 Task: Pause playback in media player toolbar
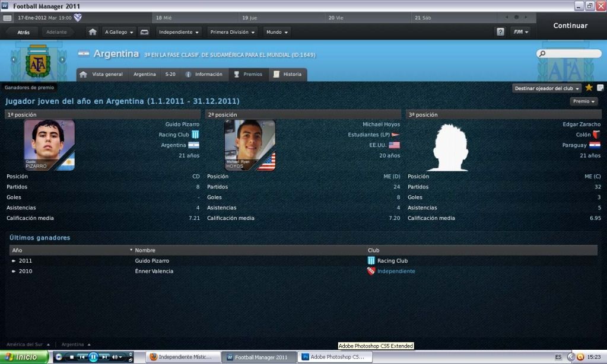[x=93, y=357]
